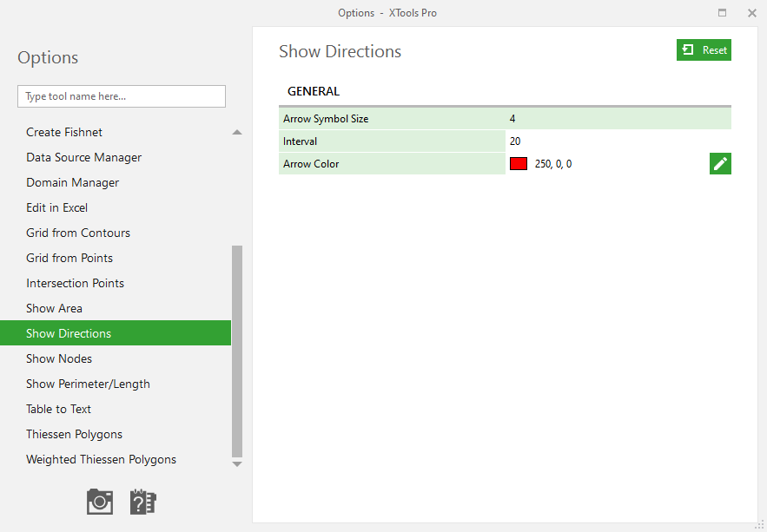Click the Interval property label
Image resolution: width=767 pixels, height=532 pixels.
tap(300, 141)
